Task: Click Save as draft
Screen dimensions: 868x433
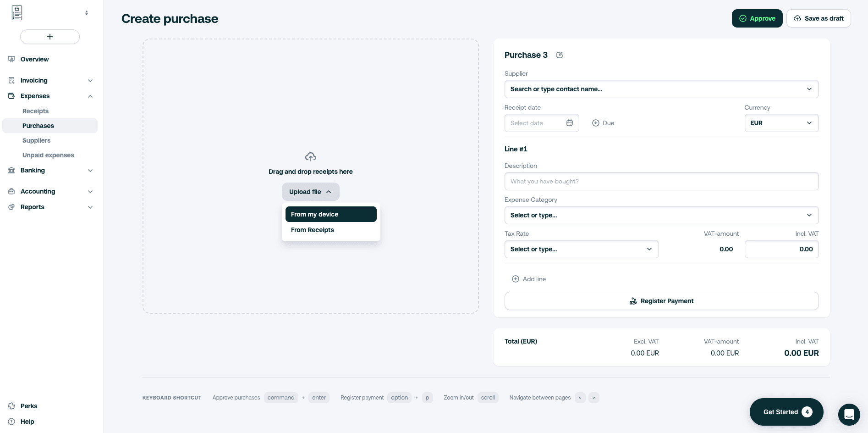Action: [x=819, y=18]
